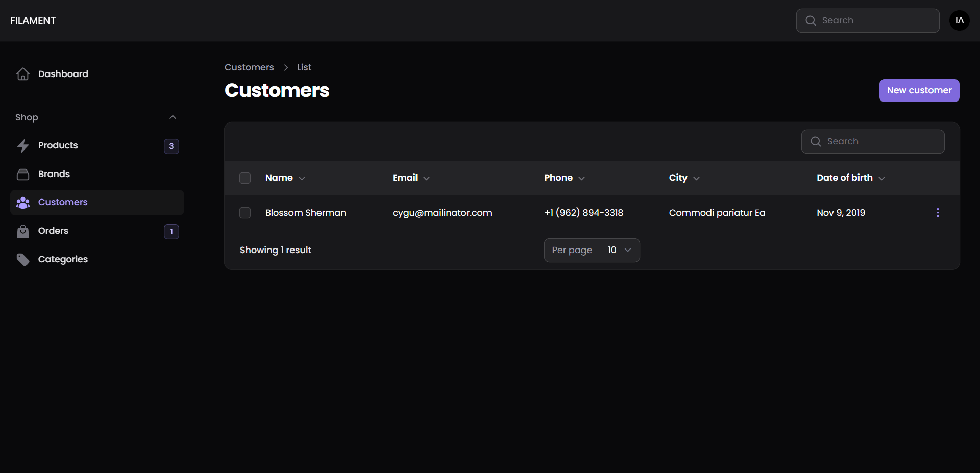Click the Showing 1 result text

(x=276, y=250)
